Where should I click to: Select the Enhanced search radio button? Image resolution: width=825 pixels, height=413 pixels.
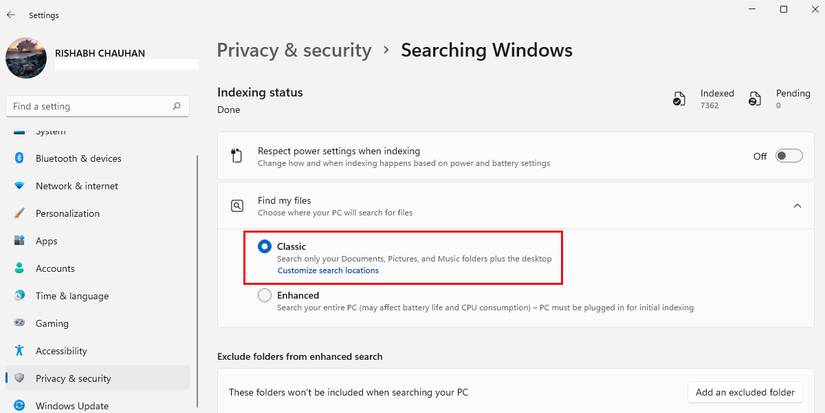264,295
